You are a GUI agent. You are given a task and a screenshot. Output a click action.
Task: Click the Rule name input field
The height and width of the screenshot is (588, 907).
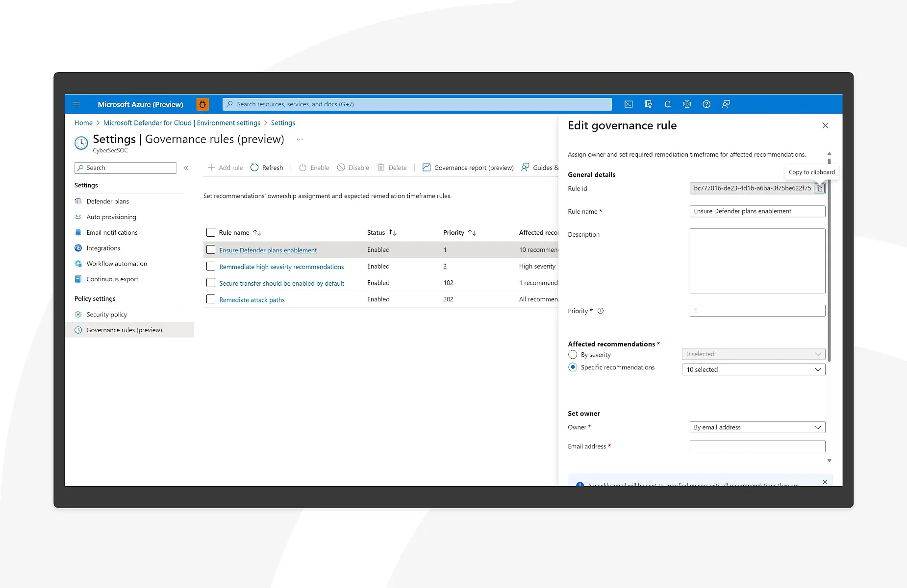click(x=757, y=211)
